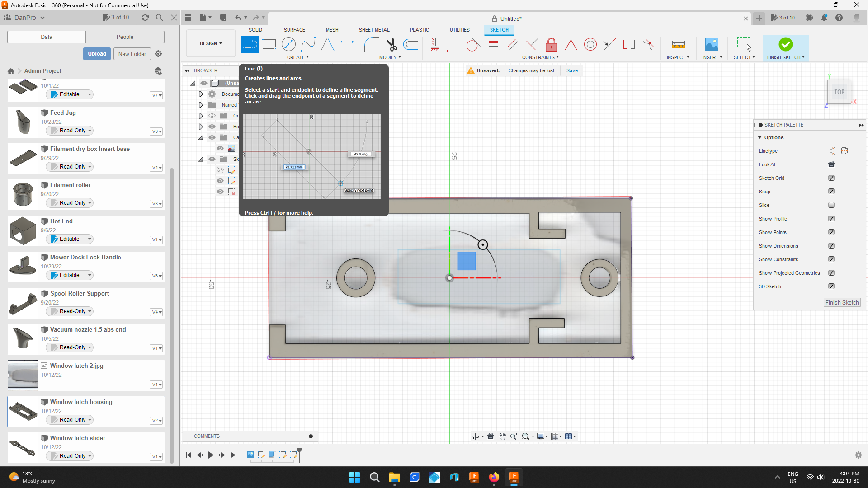The width and height of the screenshot is (868, 488).
Task: Uncheck Show Constraints in Sketch Palette
Action: [x=831, y=259]
